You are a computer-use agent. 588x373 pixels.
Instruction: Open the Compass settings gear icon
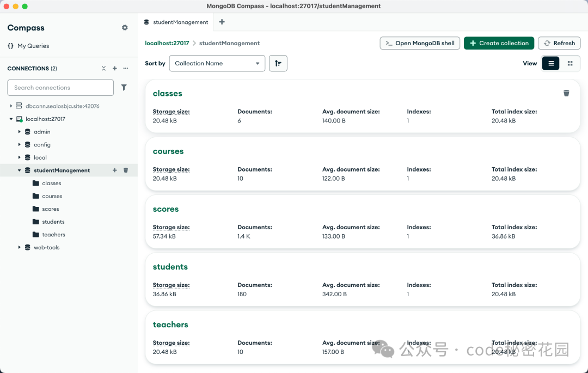124,27
